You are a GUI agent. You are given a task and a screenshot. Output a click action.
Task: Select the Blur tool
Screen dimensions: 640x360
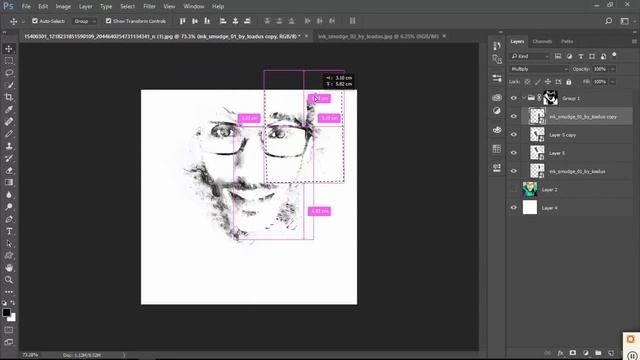tap(9, 195)
